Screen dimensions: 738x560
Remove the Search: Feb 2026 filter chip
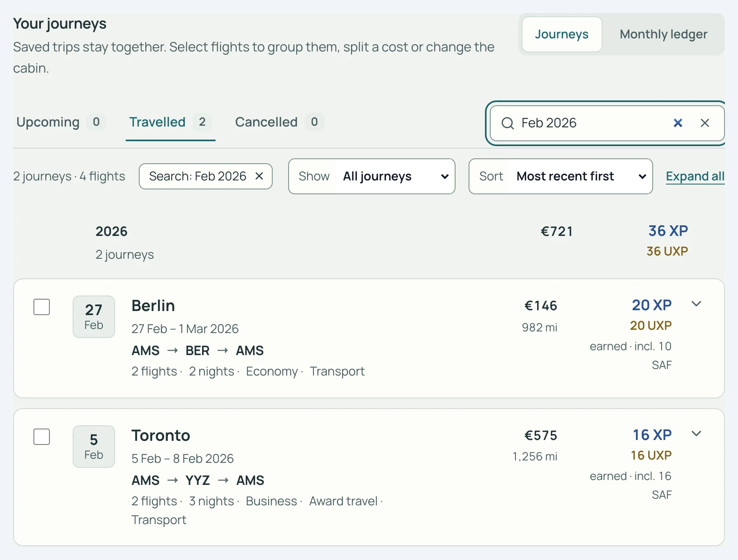pyautogui.click(x=259, y=176)
